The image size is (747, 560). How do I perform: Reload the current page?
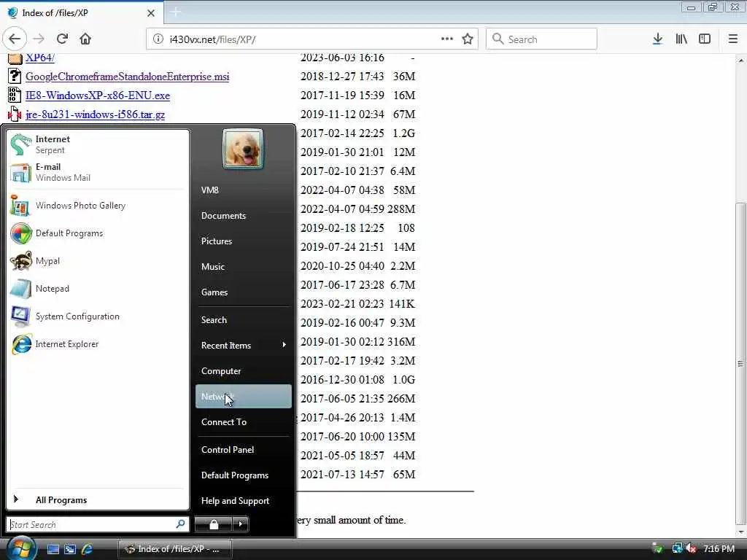click(x=63, y=39)
